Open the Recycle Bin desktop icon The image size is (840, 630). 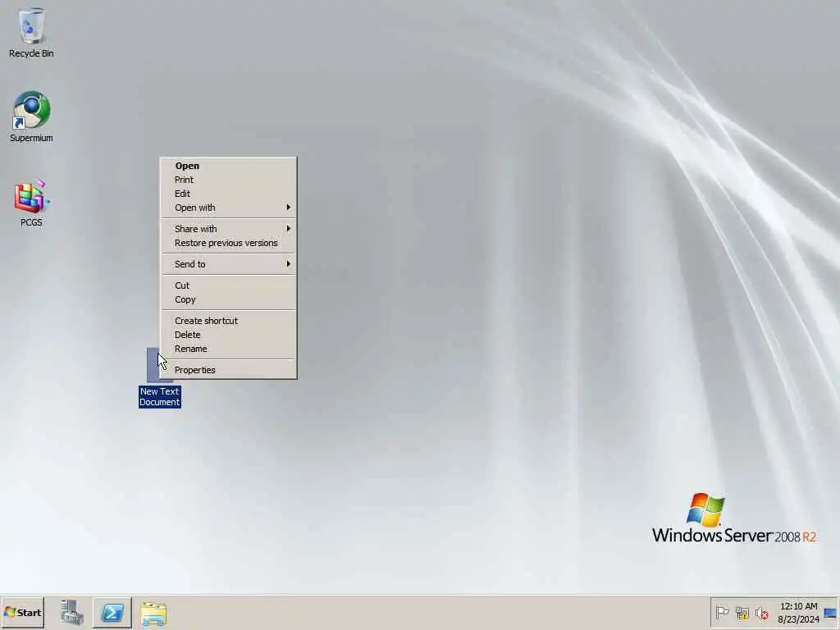pyautogui.click(x=31, y=32)
